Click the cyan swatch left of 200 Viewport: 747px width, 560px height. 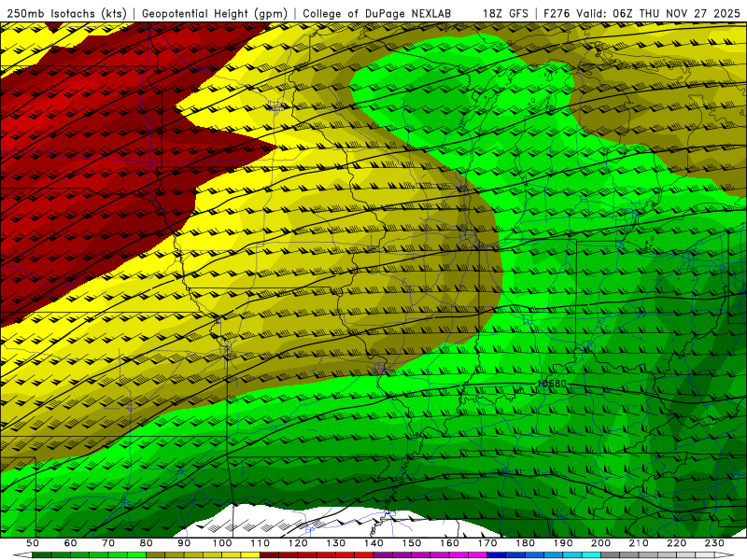tap(591, 555)
